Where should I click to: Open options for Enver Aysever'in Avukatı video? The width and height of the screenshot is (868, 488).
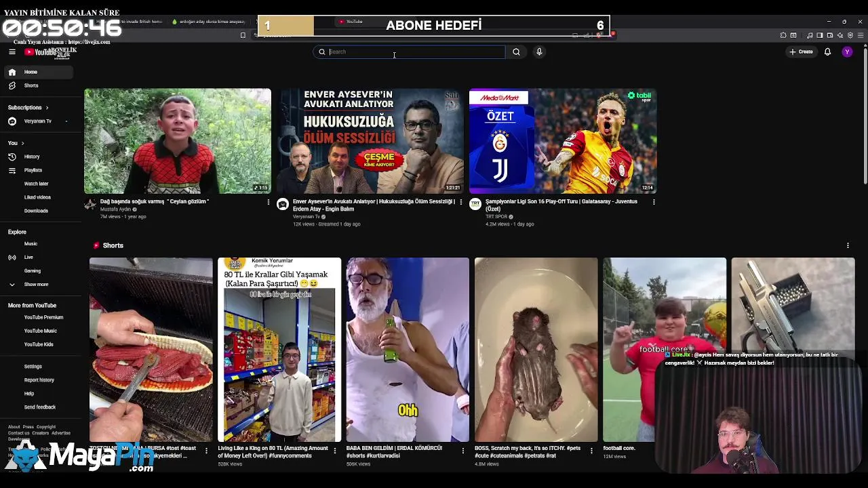[461, 202]
